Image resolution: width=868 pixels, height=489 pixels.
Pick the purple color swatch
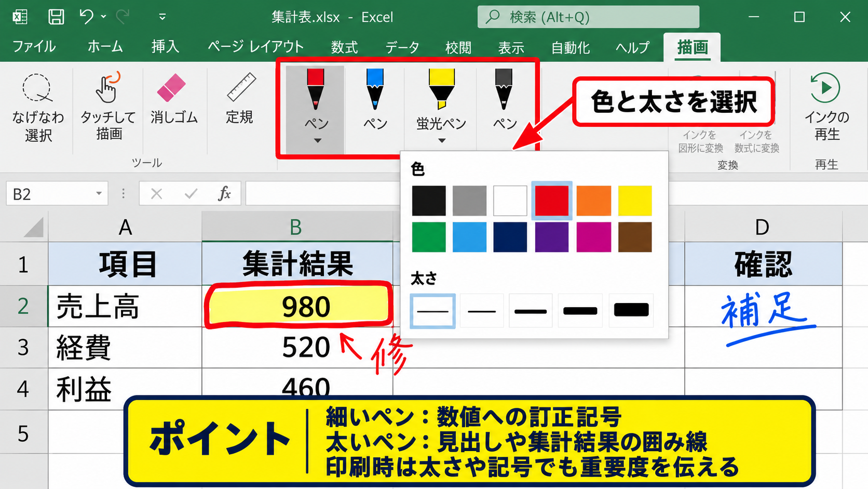point(551,237)
